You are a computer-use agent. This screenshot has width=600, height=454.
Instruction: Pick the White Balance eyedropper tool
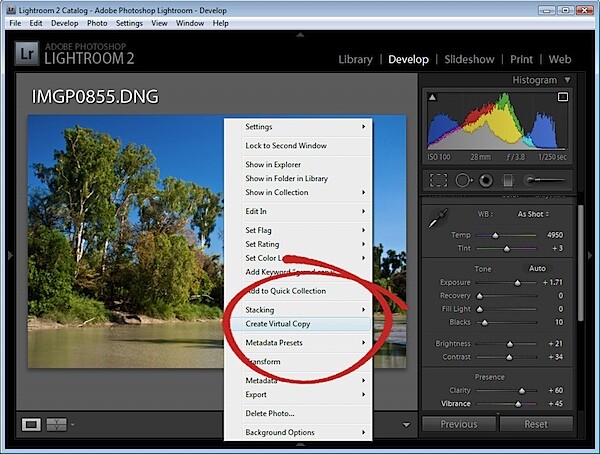coord(438,218)
